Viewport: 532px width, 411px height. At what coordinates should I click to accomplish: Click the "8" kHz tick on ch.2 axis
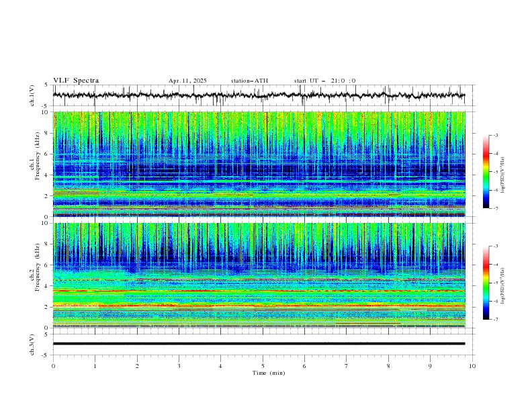[x=47, y=244]
